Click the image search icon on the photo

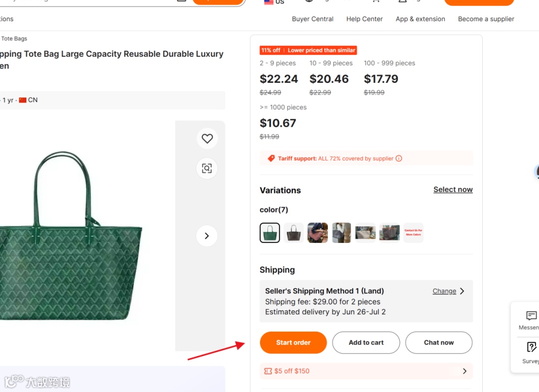pos(207,168)
